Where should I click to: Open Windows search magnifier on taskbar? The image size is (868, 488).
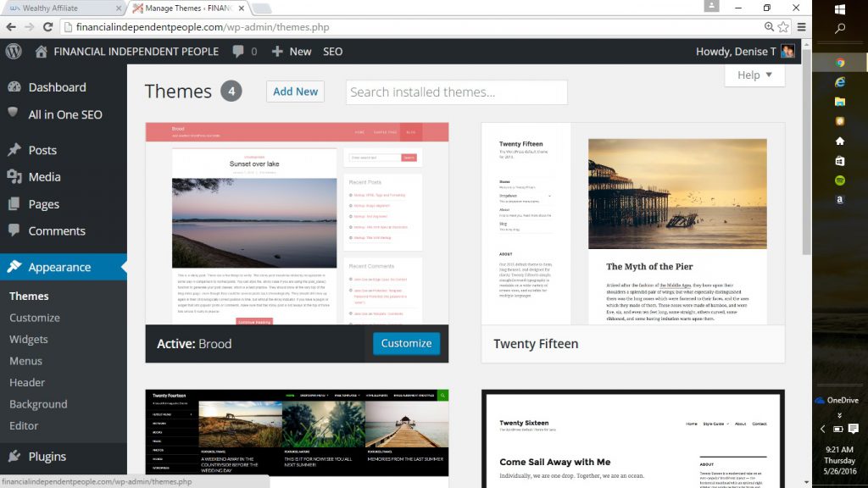coord(840,28)
